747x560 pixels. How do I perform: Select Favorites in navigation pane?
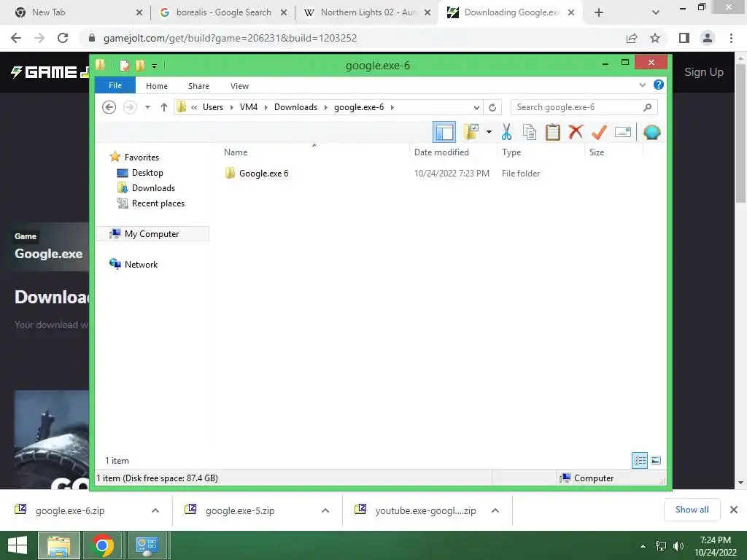click(x=142, y=157)
